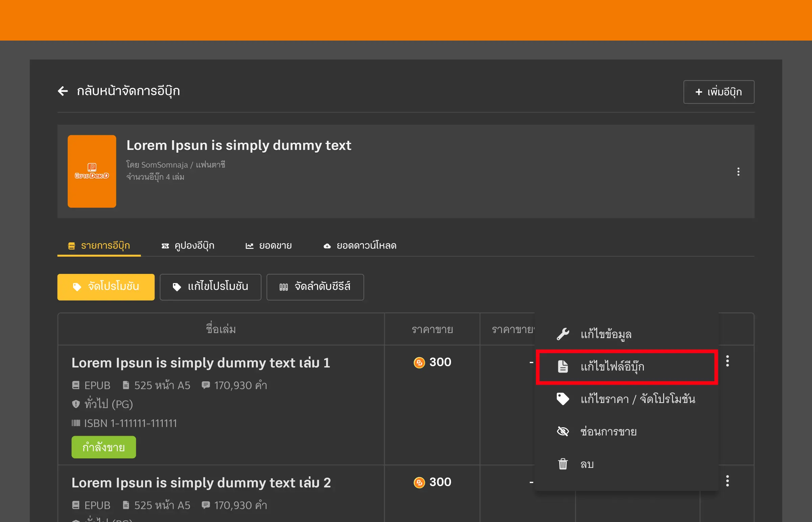Click the price tag icon แก้ไขราคา

tap(563, 399)
